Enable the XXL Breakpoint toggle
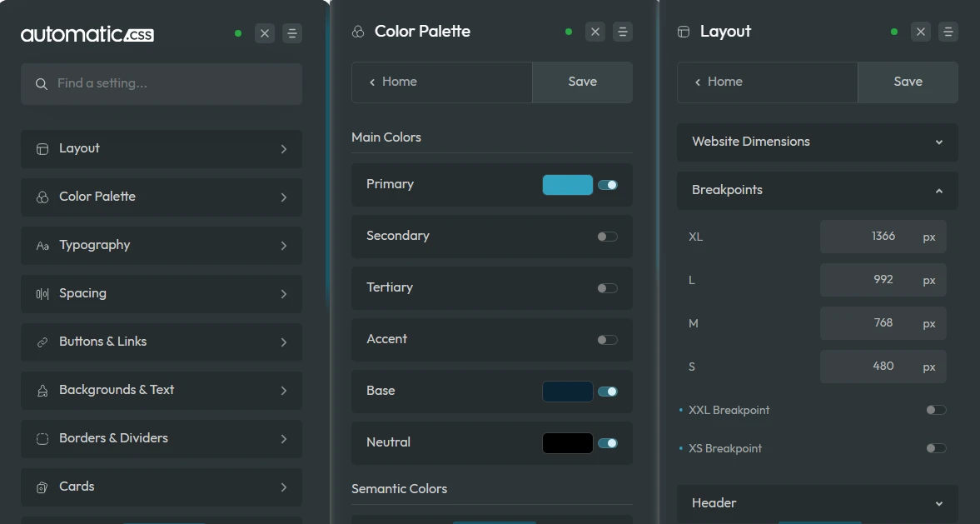 tap(935, 409)
